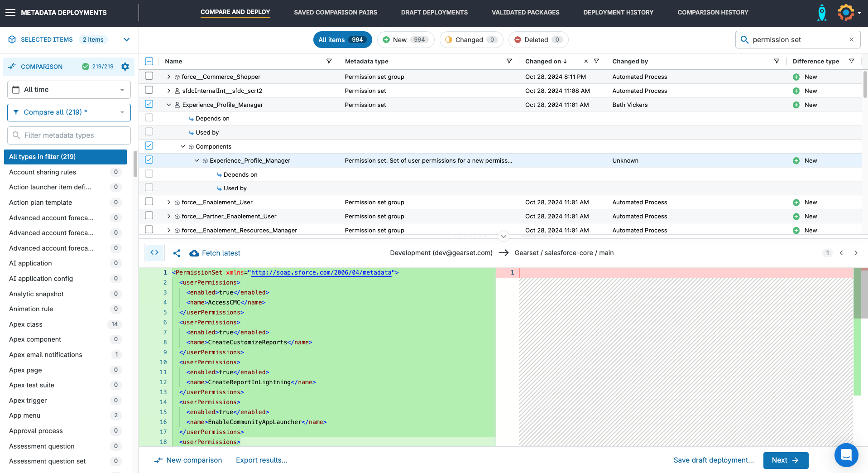
Task: Clear the permission set search text
Action: click(851, 40)
